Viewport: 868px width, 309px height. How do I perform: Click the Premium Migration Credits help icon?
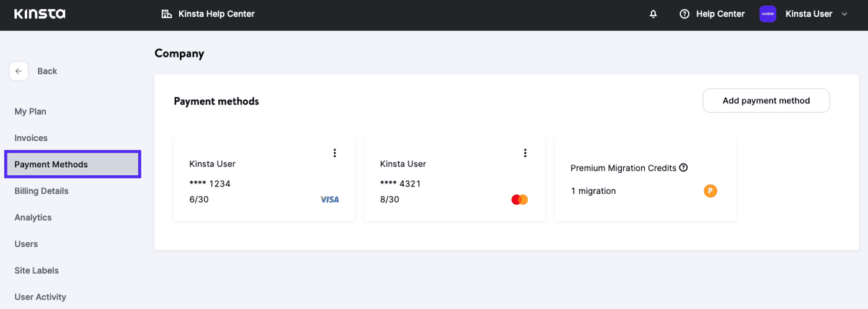point(683,168)
